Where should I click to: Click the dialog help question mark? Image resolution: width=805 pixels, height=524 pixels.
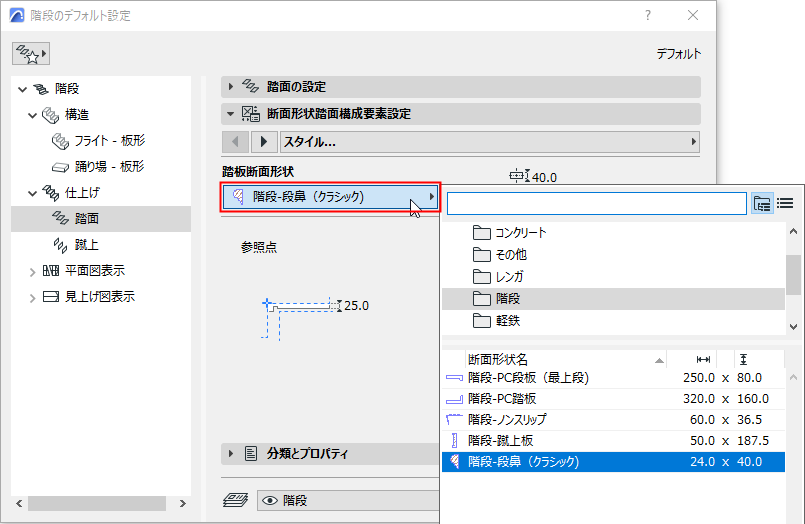pos(648,15)
